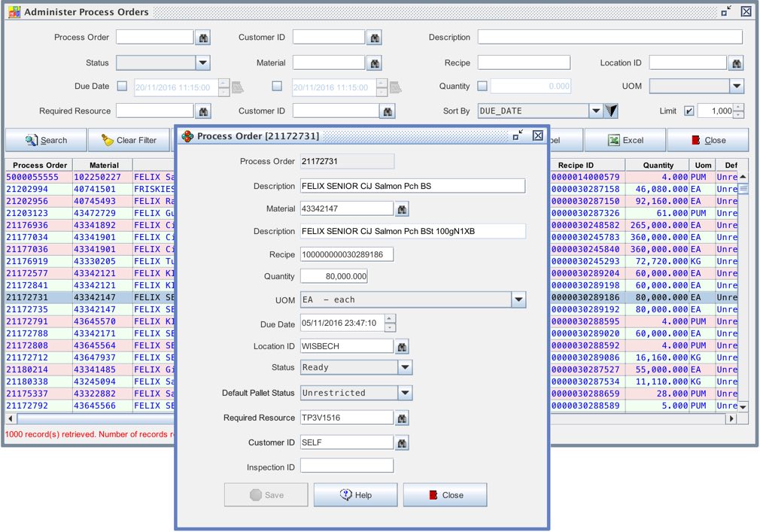Image resolution: width=760 pixels, height=532 pixels.
Task: Click lookup icon next to WISBECH location
Action: pos(403,347)
